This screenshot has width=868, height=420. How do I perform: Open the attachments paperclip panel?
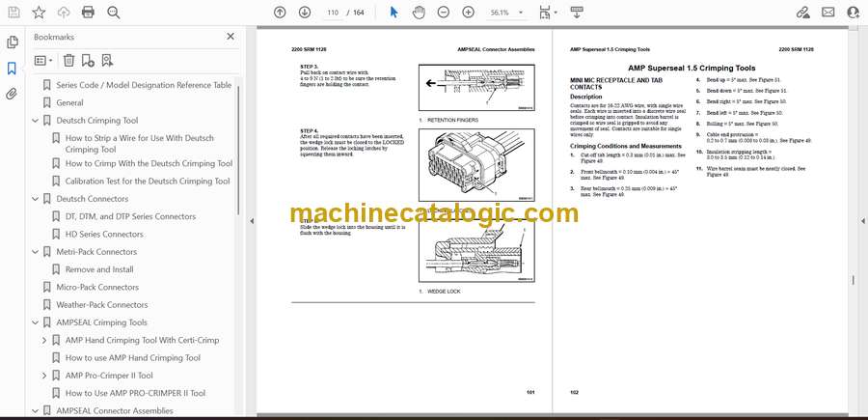pos(12,94)
